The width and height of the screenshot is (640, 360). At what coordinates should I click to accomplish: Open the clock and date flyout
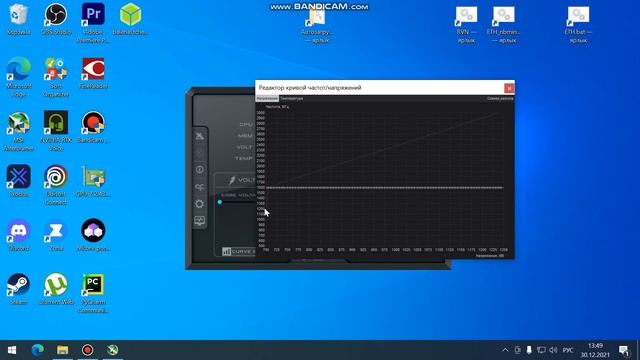[596, 350]
